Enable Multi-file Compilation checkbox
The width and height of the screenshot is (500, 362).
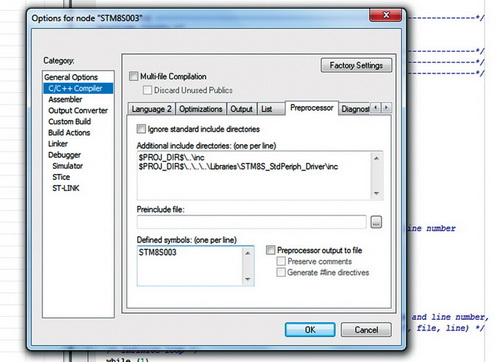pyautogui.click(x=134, y=76)
